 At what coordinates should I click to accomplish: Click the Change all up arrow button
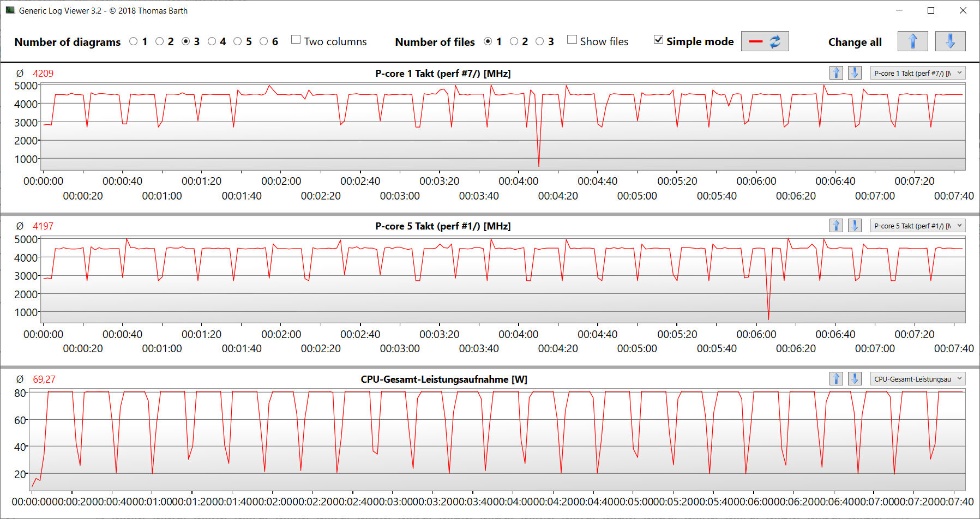point(912,41)
